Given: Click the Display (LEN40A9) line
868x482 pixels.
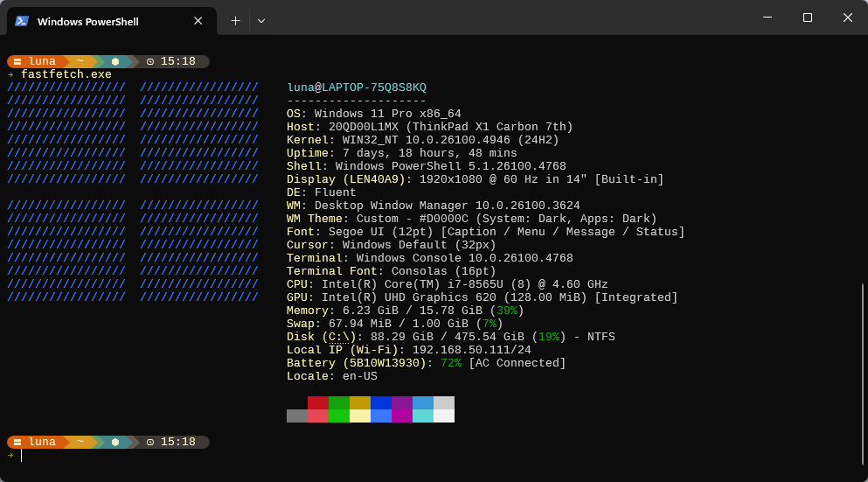Looking at the screenshot, I should click(475, 179).
